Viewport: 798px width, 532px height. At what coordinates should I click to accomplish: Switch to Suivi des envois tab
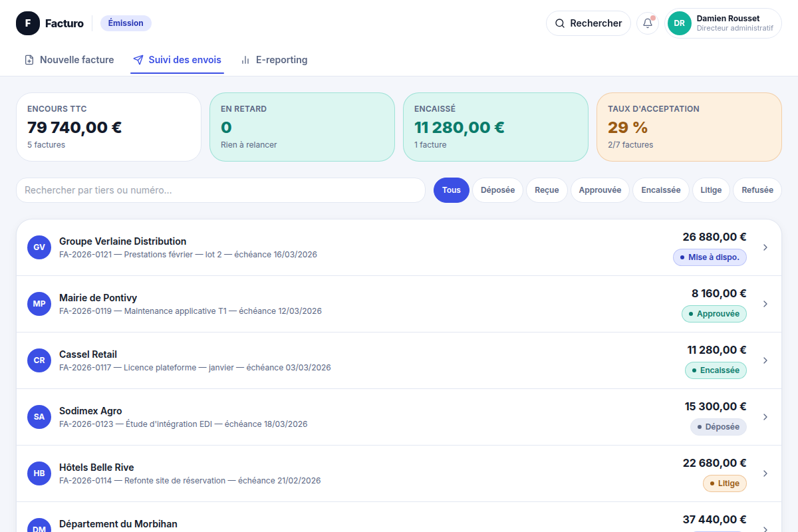(x=178, y=60)
